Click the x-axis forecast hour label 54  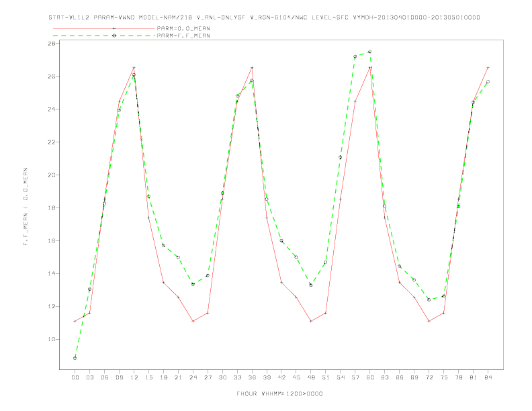[341, 377]
